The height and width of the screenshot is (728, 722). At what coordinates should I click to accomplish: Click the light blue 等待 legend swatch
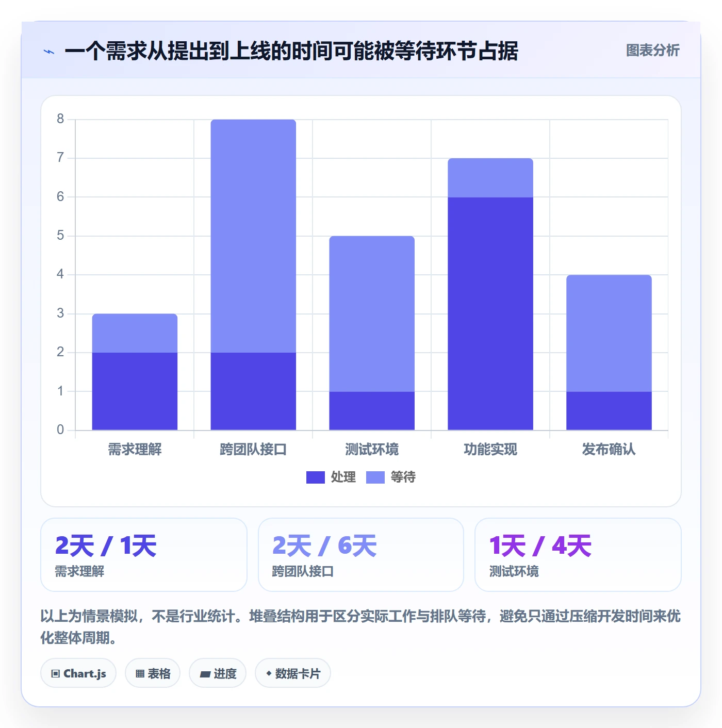[x=375, y=477]
